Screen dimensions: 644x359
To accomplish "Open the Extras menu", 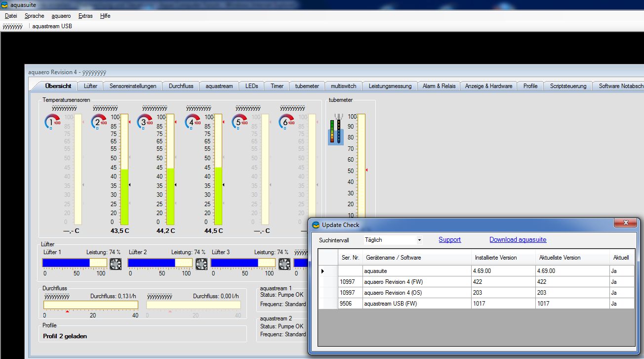I will 85,16.
